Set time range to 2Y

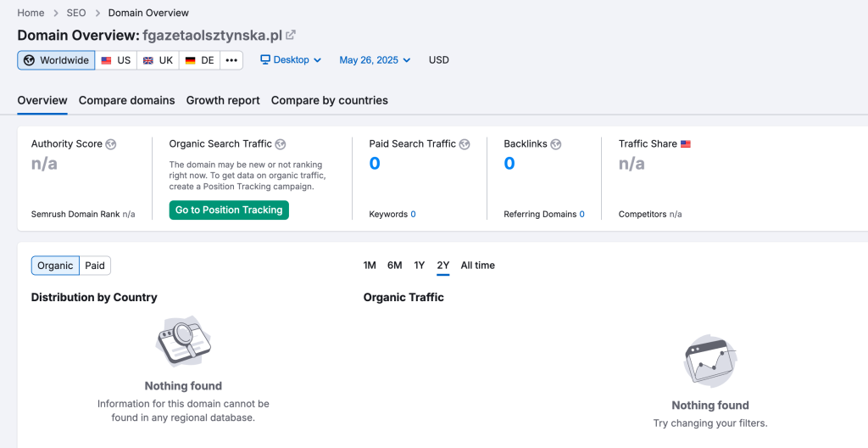[442, 266]
